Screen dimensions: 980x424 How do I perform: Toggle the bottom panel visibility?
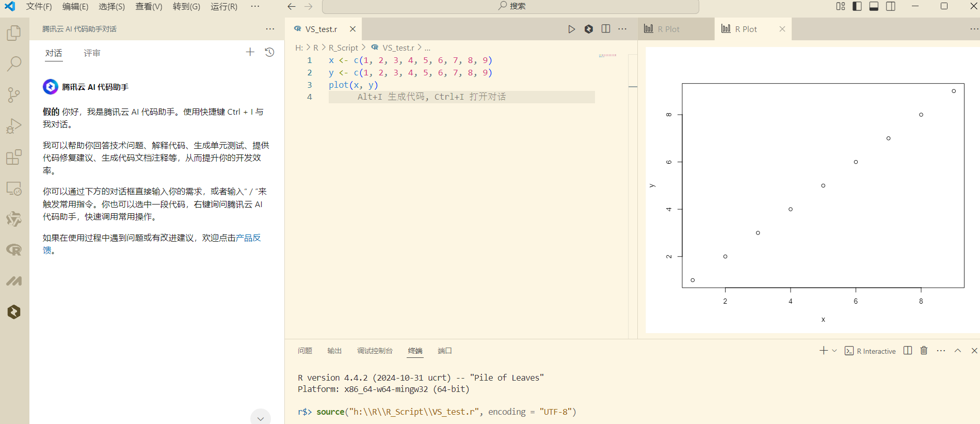[874, 6]
